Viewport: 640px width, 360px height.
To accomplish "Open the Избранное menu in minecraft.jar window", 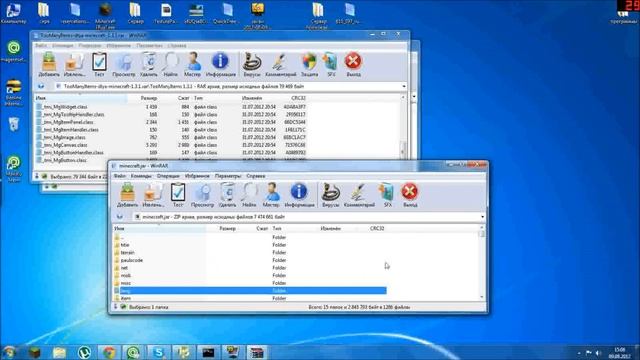I will click(197, 176).
